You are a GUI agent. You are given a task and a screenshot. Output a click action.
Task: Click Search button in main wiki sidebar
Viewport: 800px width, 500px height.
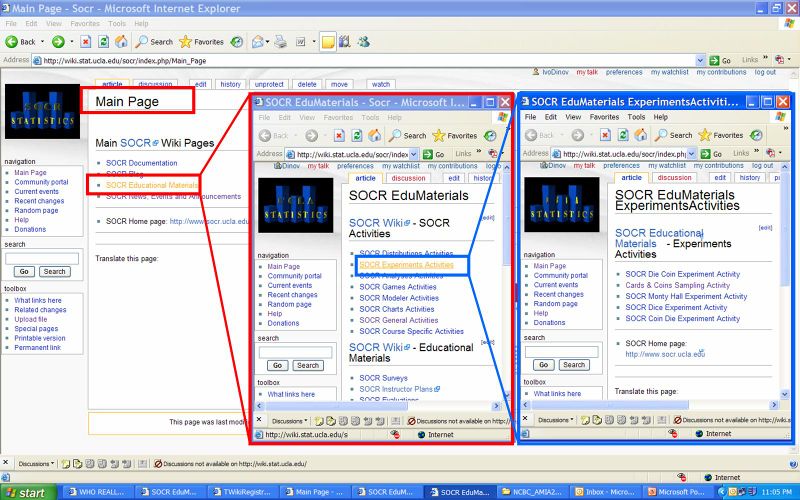54,271
